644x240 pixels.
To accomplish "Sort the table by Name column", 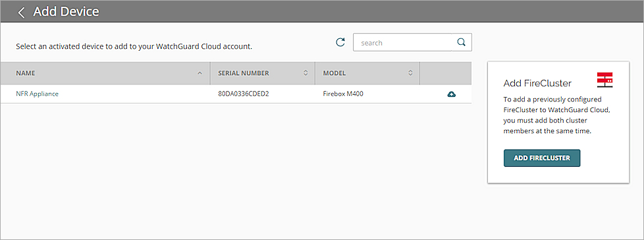I will point(105,73).
